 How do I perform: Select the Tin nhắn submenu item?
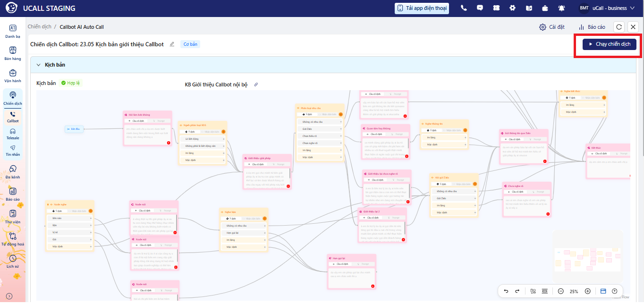click(x=13, y=151)
